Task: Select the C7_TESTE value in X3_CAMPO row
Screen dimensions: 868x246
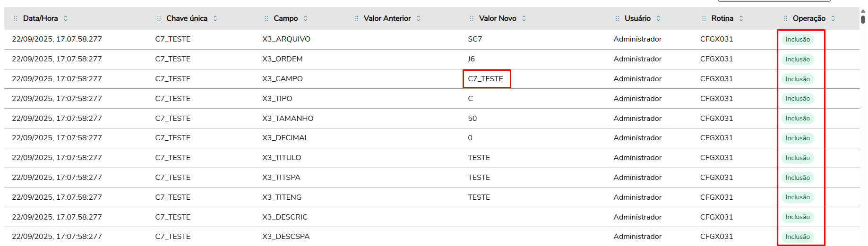Action: (485, 79)
